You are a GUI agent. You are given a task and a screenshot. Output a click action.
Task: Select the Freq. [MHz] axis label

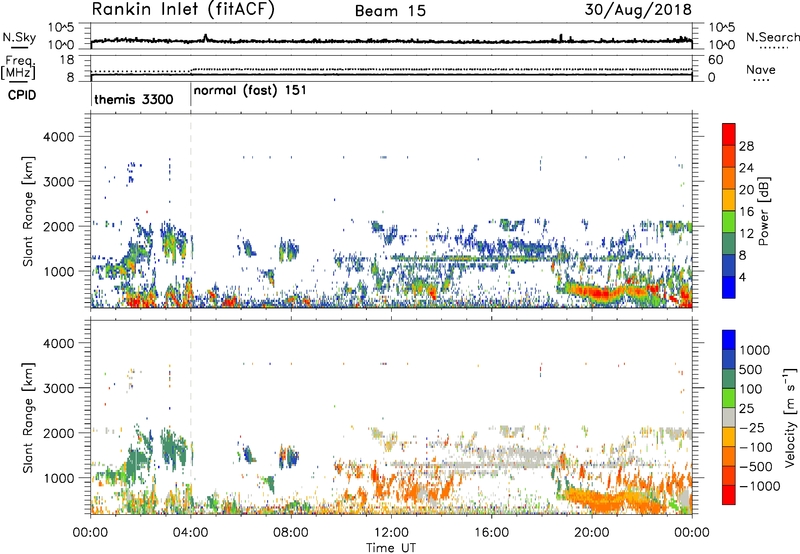(19, 68)
